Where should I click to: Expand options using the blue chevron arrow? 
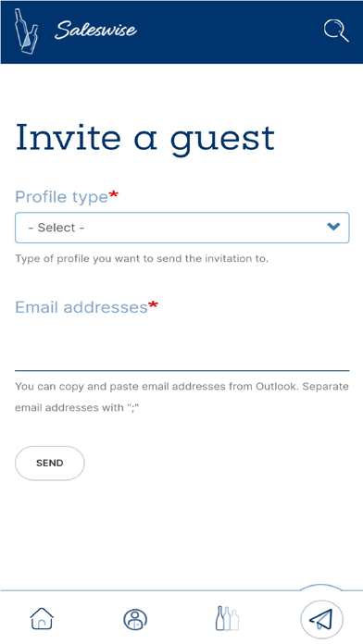pos(333,227)
